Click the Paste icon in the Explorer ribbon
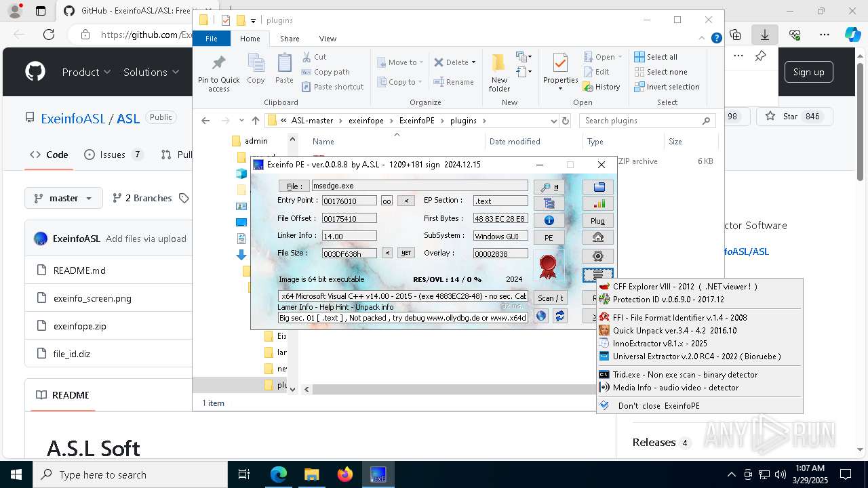Image resolution: width=868 pixels, height=488 pixels. [284, 69]
